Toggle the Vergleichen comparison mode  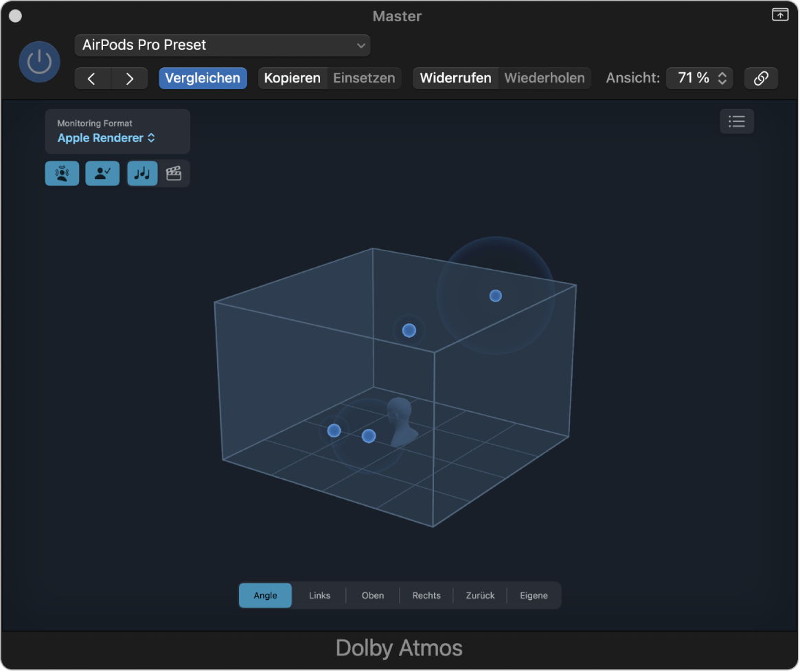[203, 78]
